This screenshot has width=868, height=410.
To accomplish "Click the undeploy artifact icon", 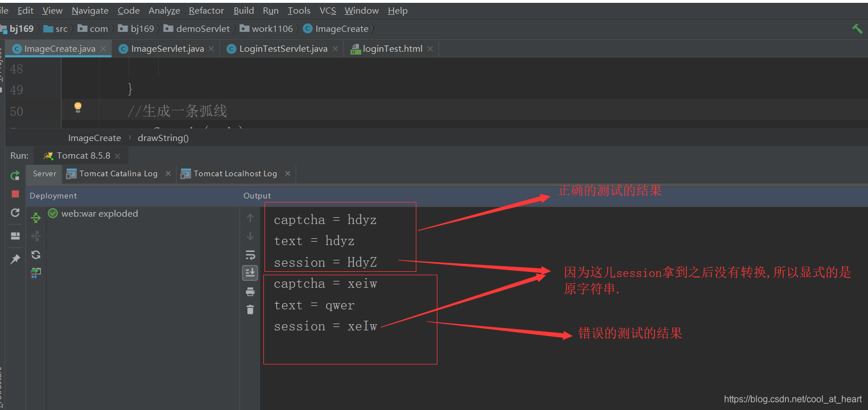I will click(36, 236).
